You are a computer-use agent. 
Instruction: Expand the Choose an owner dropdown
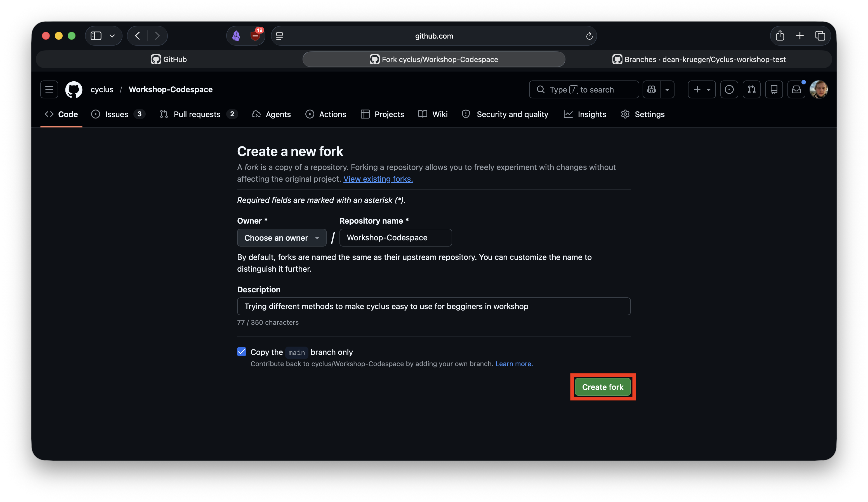pyautogui.click(x=282, y=238)
